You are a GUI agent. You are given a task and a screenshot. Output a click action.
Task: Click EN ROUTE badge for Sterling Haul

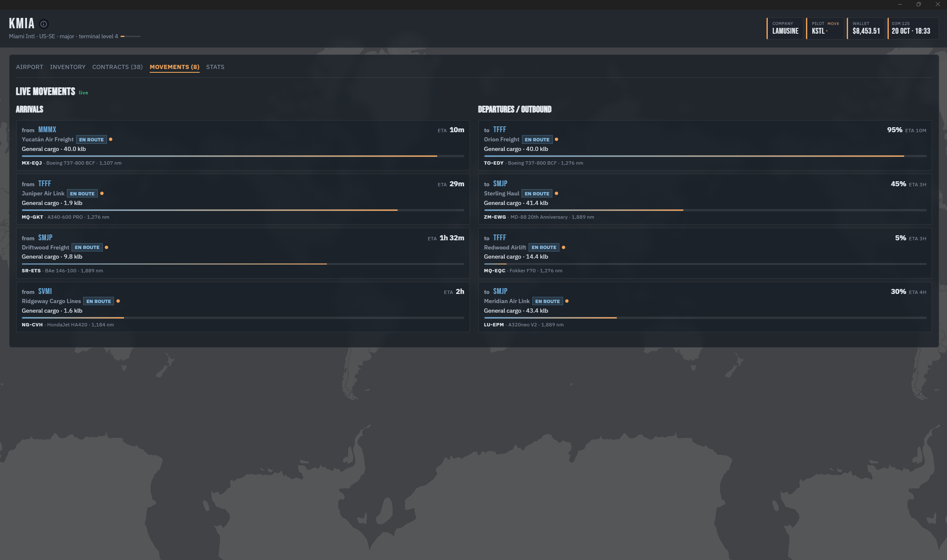pos(537,194)
